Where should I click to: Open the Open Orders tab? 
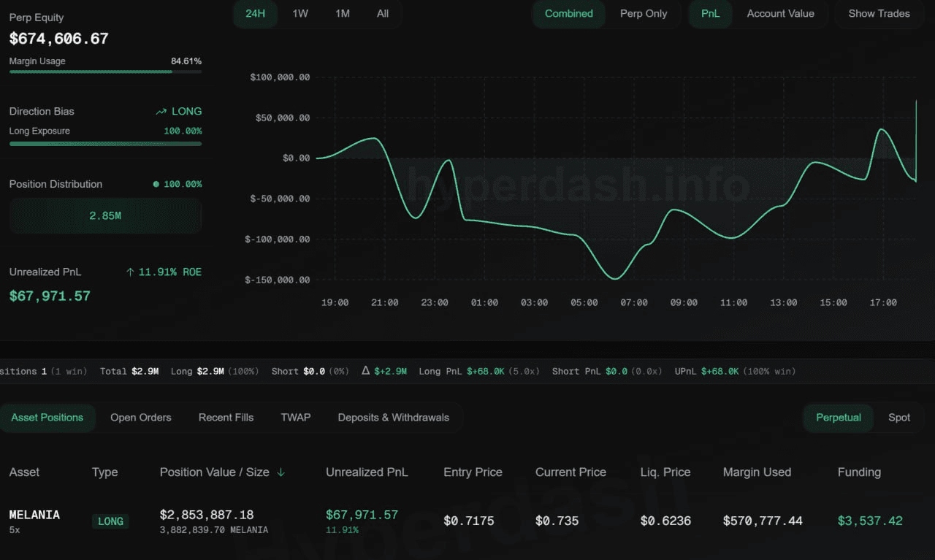pos(141,418)
